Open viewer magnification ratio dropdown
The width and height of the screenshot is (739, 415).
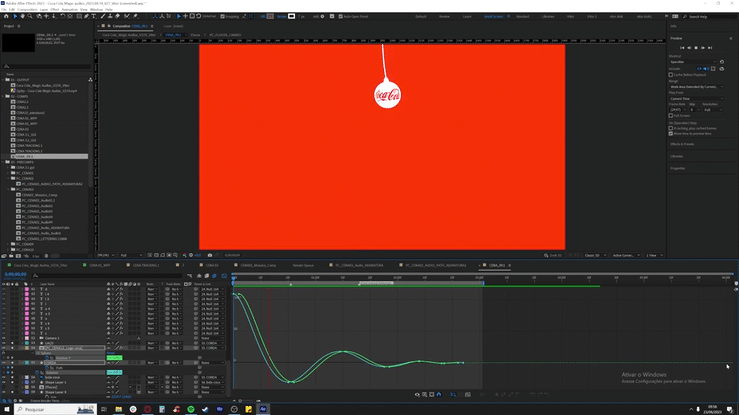[106, 255]
